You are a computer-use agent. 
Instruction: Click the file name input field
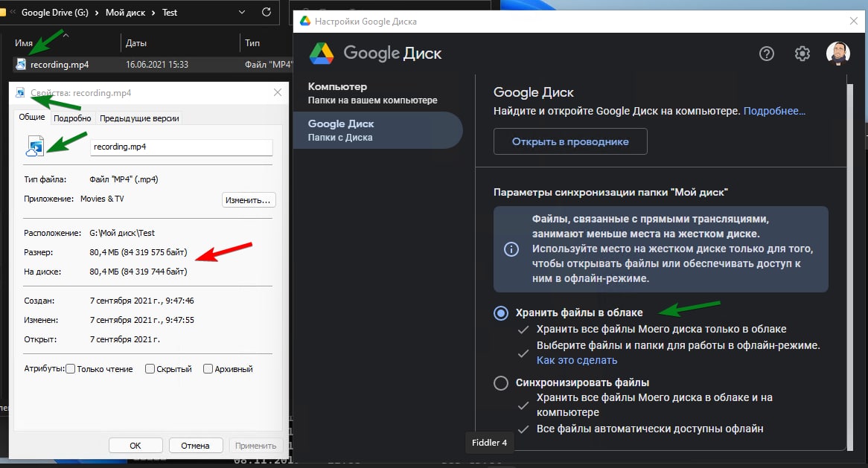tap(181, 147)
